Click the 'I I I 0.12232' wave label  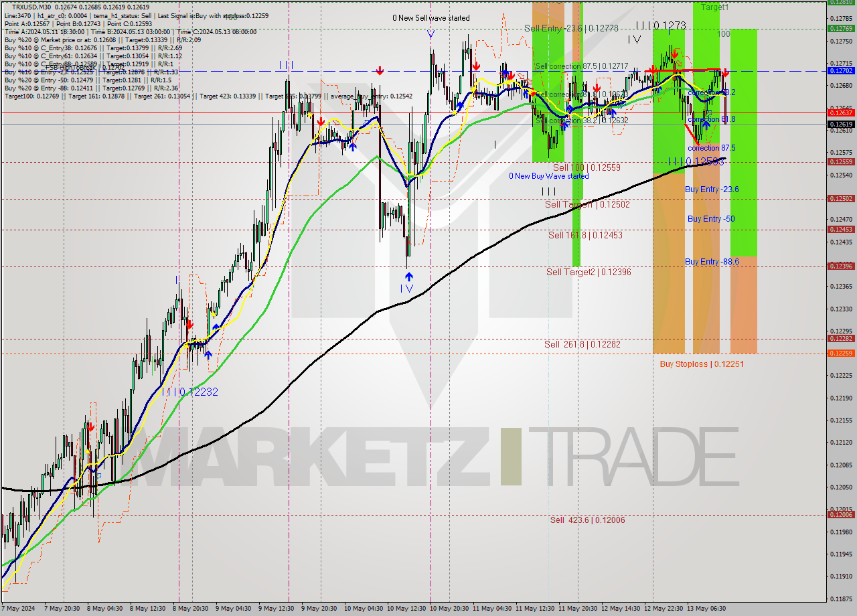189,392
